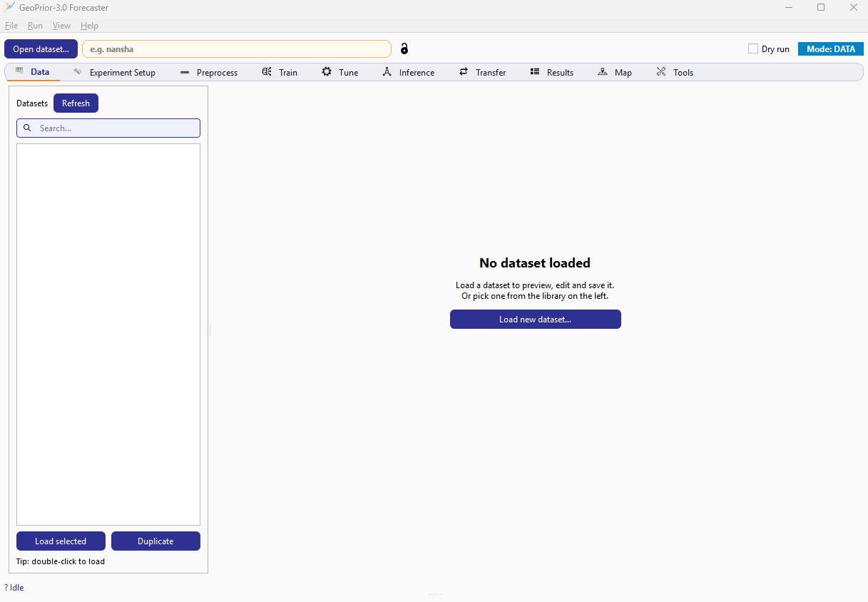Click the Experiment Setup icon

(77, 72)
